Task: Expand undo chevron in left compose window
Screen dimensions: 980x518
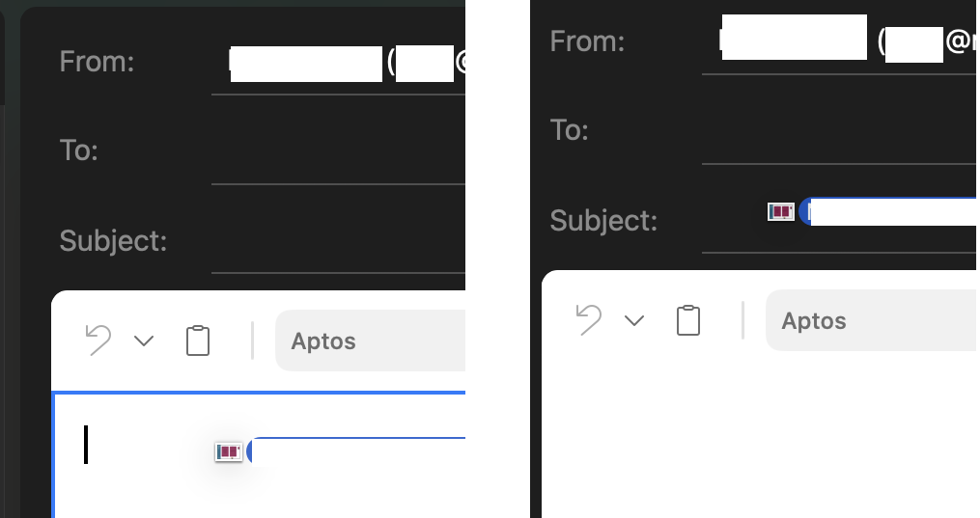Action: pyautogui.click(x=144, y=341)
